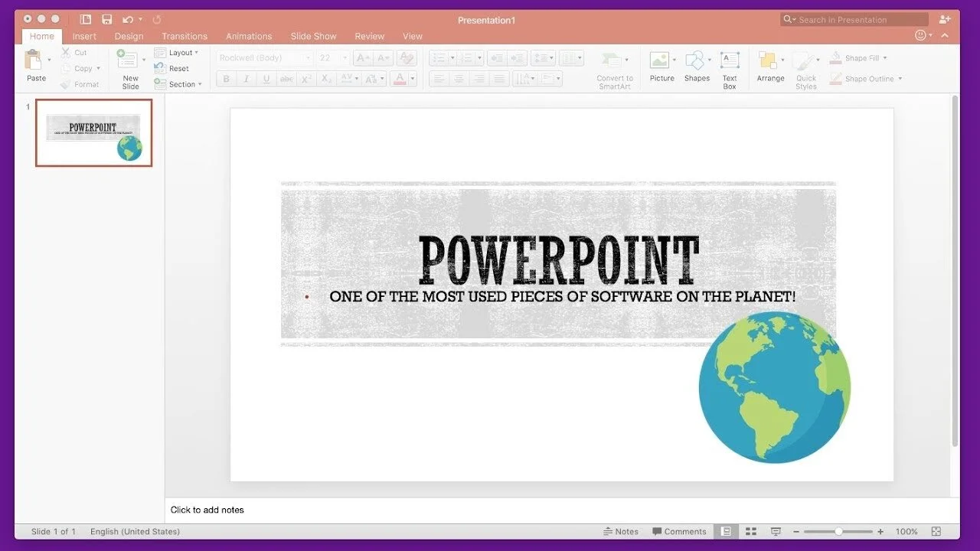The width and height of the screenshot is (980, 551).
Task: Insert a Text Box
Action: click(x=730, y=70)
